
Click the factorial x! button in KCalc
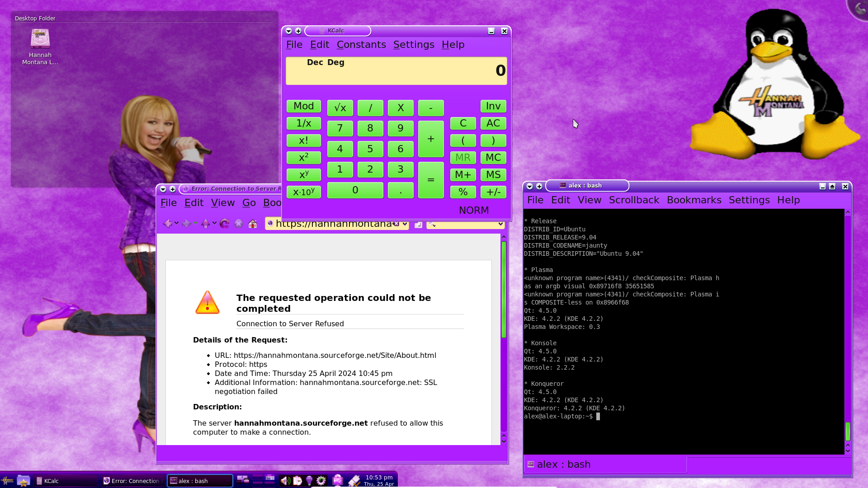tap(304, 141)
